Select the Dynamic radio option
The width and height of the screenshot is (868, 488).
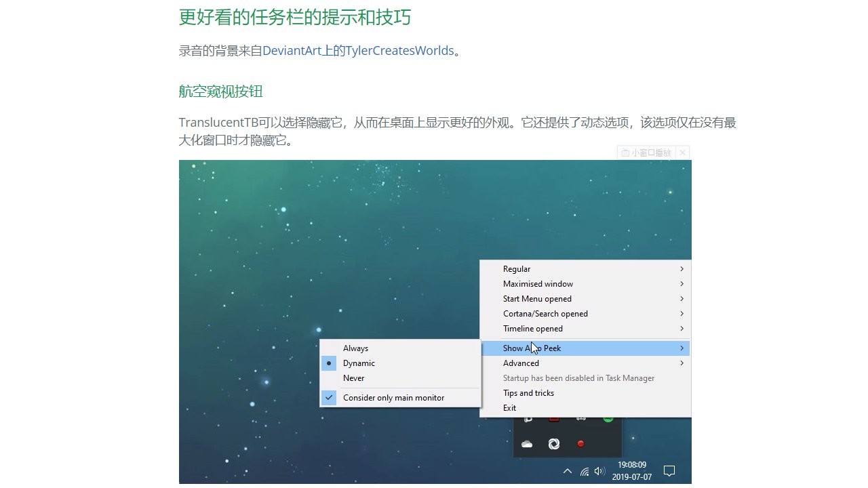pyautogui.click(x=400, y=363)
